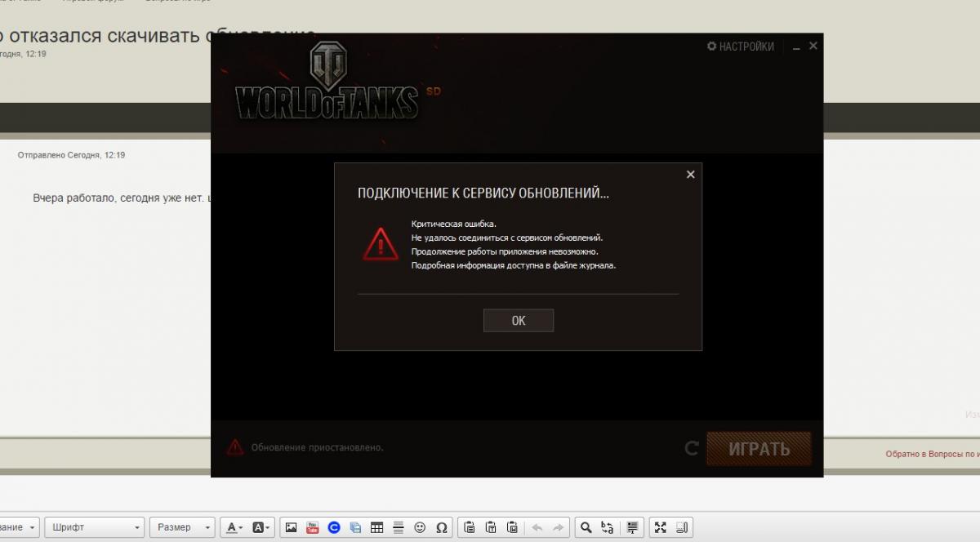Click the Select All icon

click(634, 527)
